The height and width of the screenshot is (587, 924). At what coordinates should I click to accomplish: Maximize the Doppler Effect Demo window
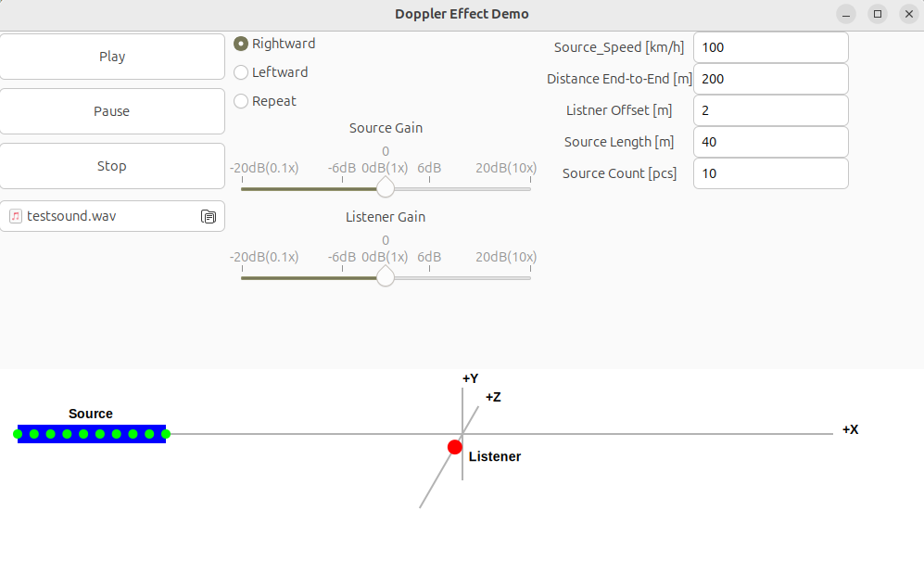click(x=877, y=14)
